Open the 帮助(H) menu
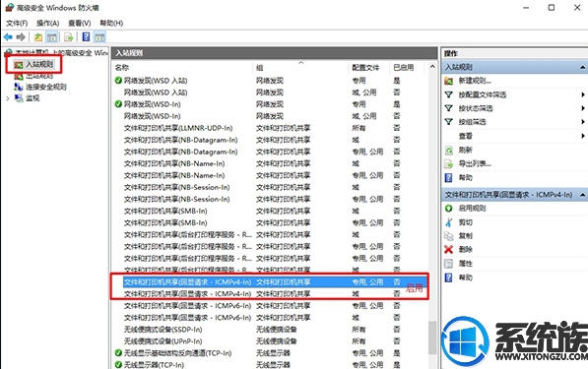This screenshot has width=588, height=369. pos(111,24)
